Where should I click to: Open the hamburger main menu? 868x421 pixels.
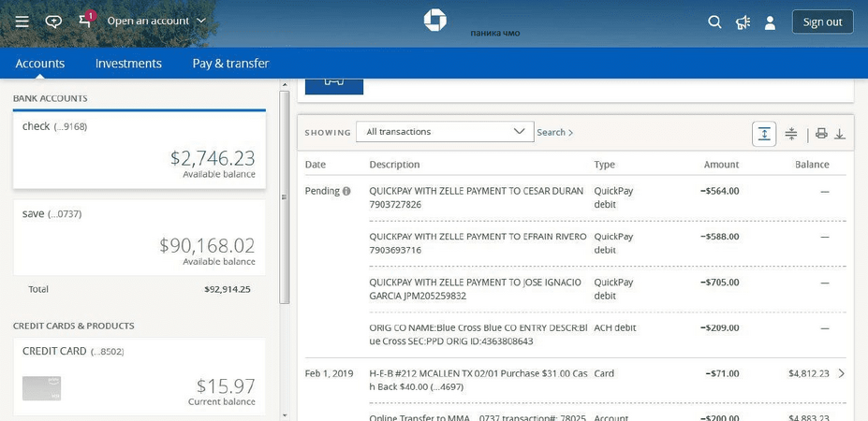point(22,22)
